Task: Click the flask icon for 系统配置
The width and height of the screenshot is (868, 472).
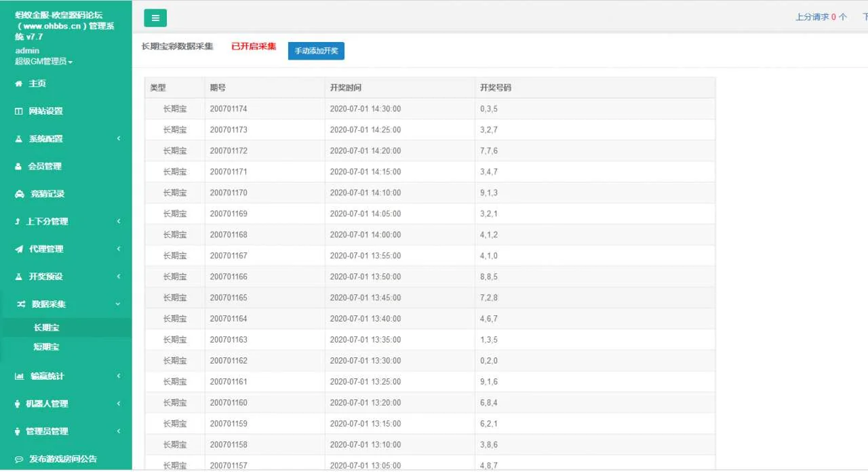Action: (x=19, y=139)
